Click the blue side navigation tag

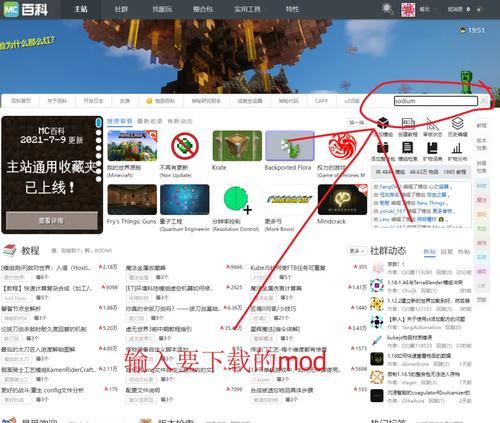[481, 185]
